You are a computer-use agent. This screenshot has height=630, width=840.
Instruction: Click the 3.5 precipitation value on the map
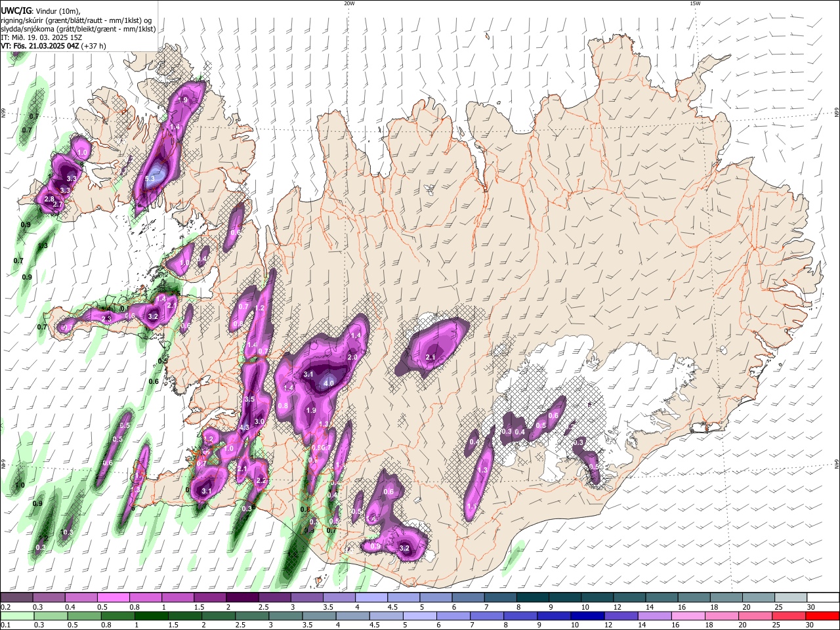pyautogui.click(x=249, y=399)
